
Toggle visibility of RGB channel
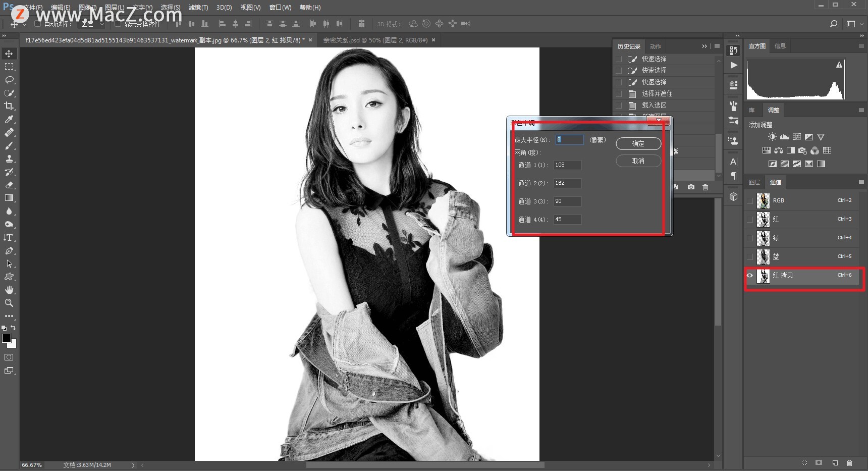click(x=750, y=200)
